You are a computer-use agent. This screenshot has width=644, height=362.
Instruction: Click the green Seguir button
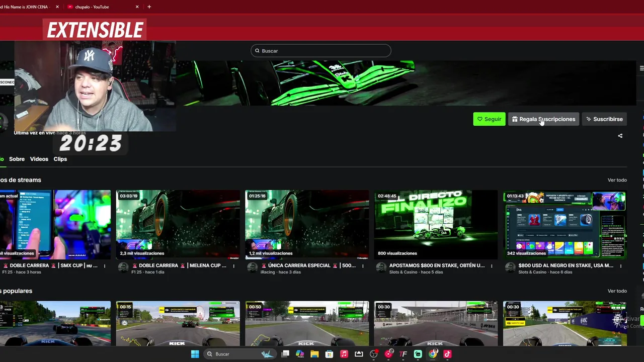[489, 119]
